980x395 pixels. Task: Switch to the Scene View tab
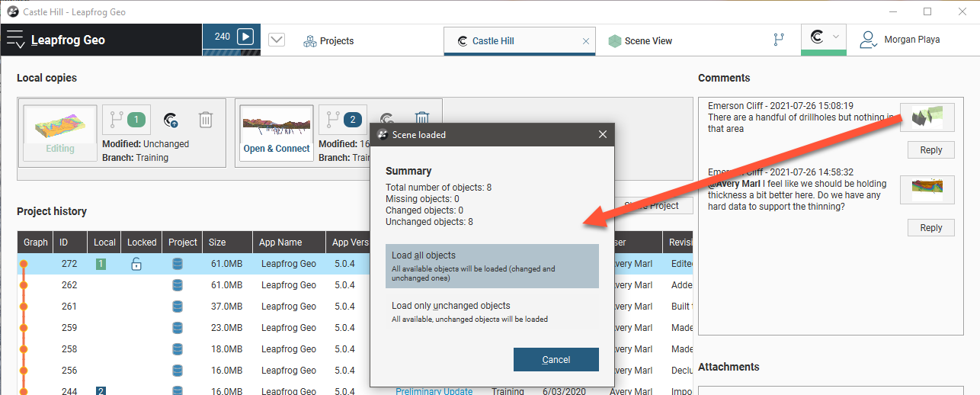[x=640, y=41]
